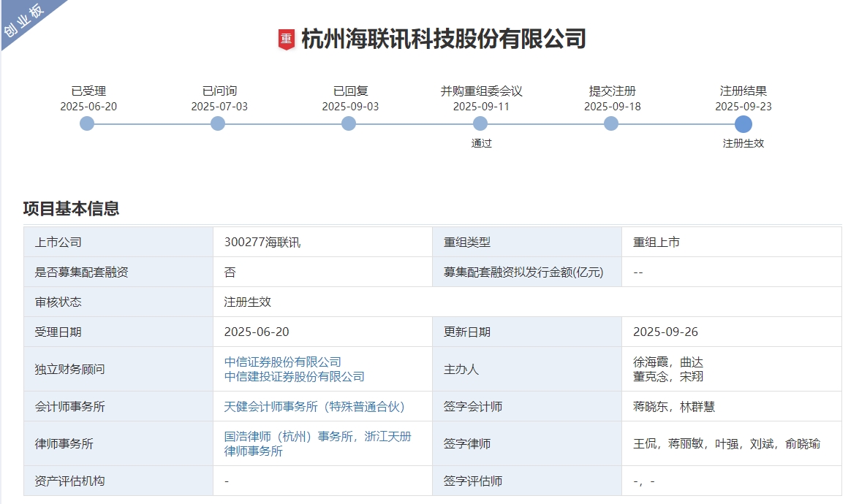Image resolution: width=859 pixels, height=504 pixels.
Task: Click the 蒋晓东，林群慧 names cell
Action: tap(731, 407)
